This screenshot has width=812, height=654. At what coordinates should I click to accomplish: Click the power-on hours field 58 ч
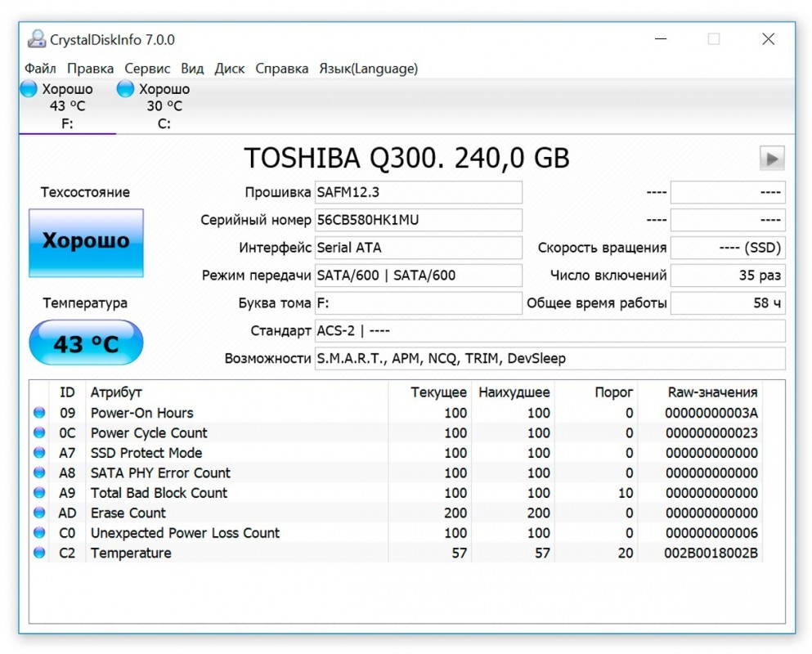click(x=728, y=303)
